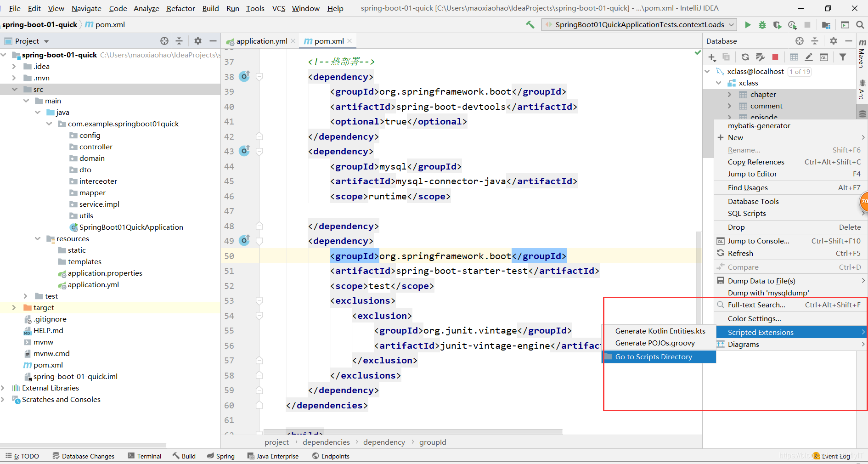This screenshot has width=868, height=464.
Task: Open Event Log in status bar
Action: coord(832,456)
